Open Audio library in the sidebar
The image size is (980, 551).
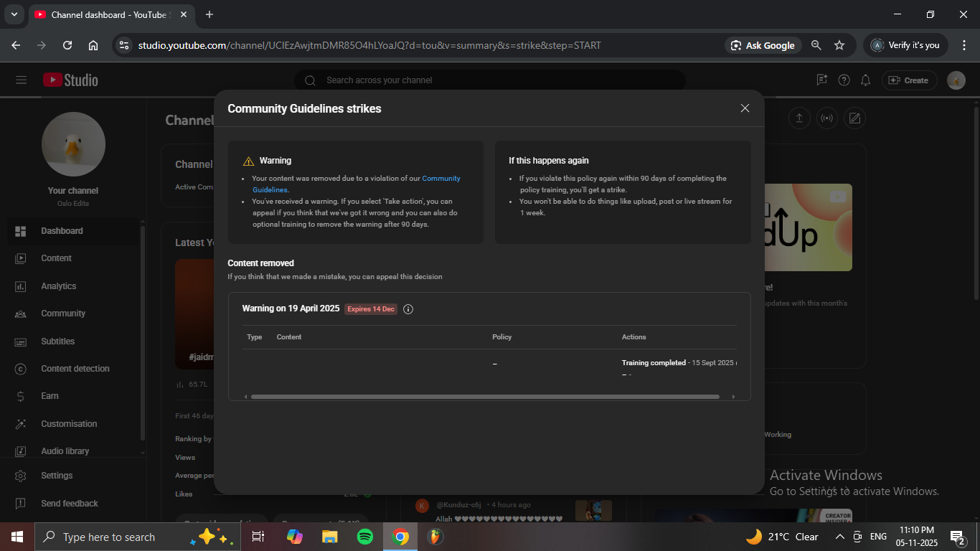(x=65, y=451)
